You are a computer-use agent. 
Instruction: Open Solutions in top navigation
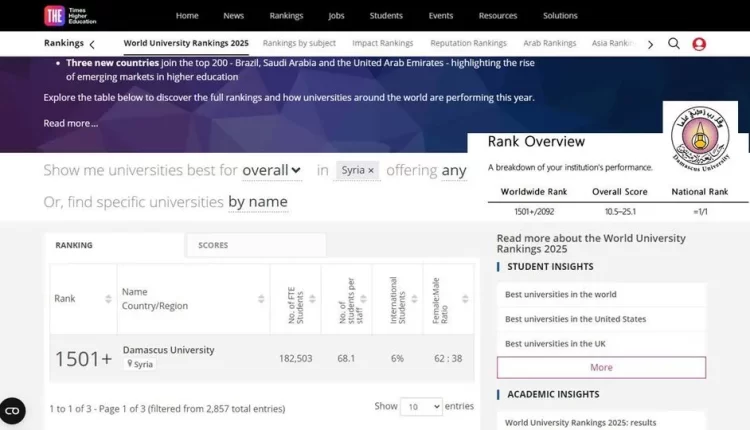pos(560,16)
